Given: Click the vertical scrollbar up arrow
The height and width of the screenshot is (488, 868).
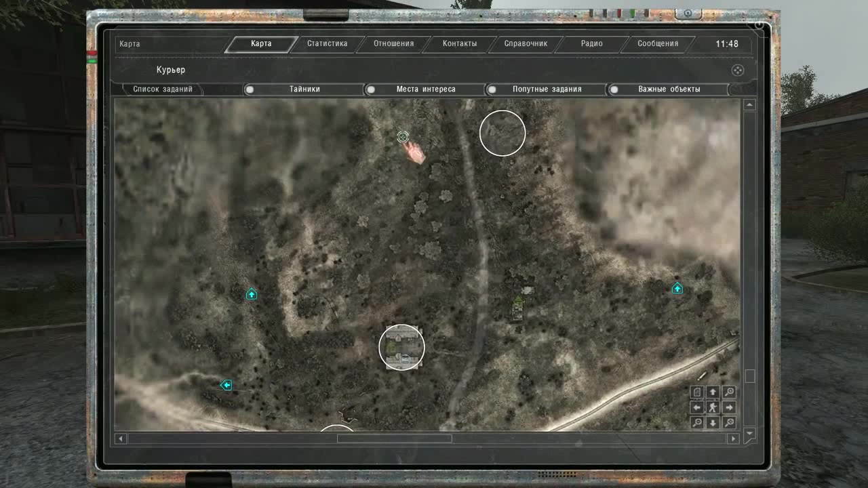Looking at the screenshot, I should (749, 105).
